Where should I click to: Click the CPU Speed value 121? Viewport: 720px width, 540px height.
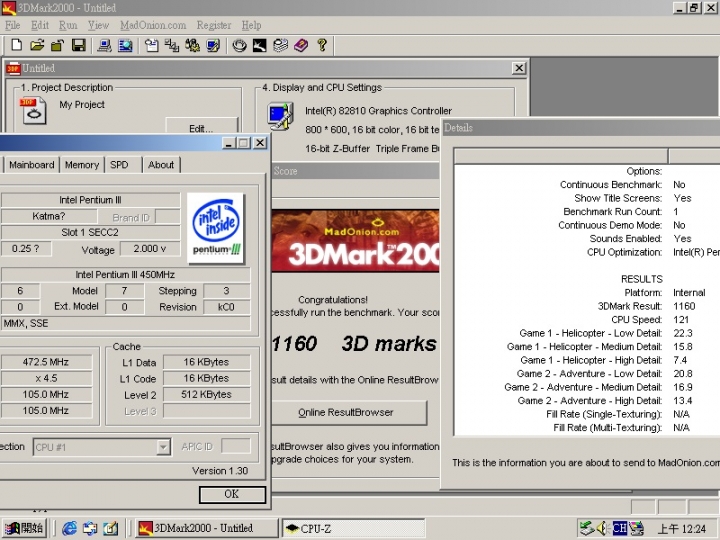click(x=681, y=320)
